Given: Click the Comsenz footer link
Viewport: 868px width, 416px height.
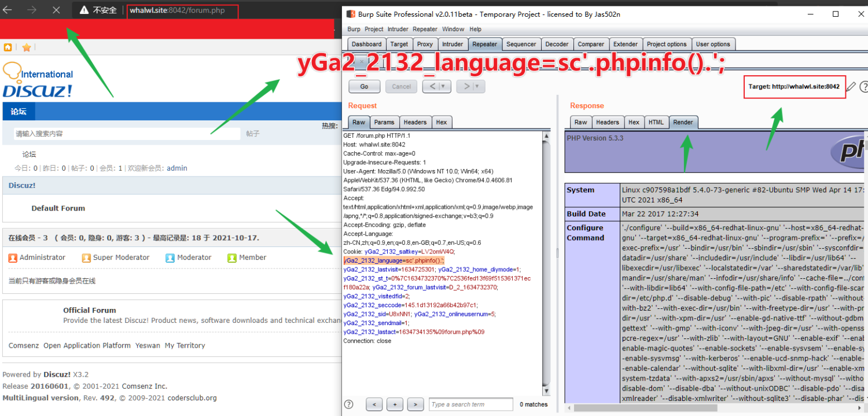Looking at the screenshot, I should pyautogui.click(x=24, y=345).
